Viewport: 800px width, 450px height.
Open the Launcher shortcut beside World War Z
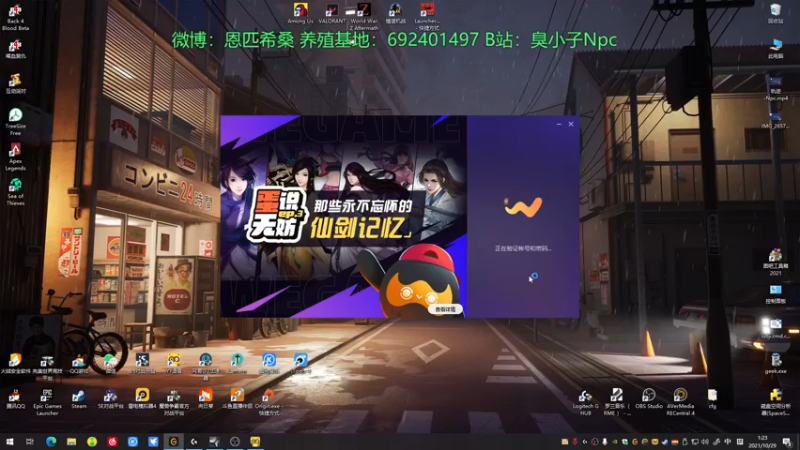coord(427,14)
